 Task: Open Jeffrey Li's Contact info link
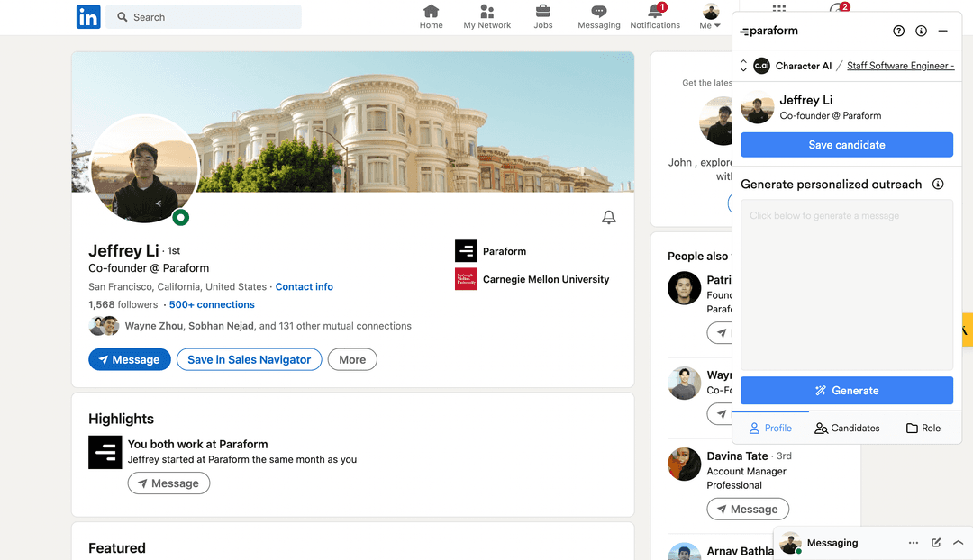pos(304,286)
